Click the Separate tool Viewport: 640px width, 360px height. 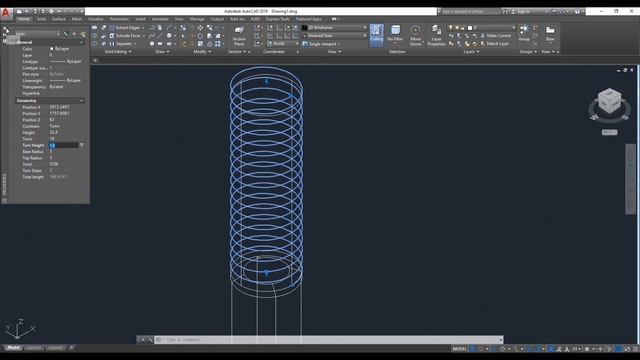click(122, 44)
